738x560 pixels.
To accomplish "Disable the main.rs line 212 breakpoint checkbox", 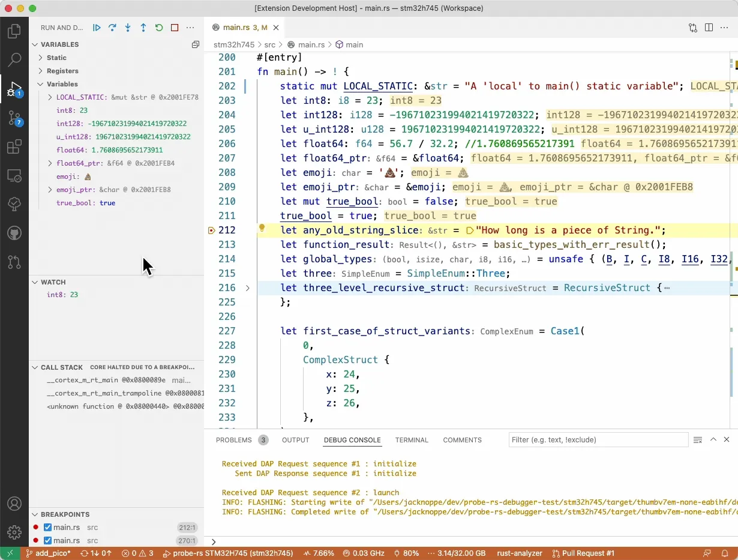I will pos(48,528).
